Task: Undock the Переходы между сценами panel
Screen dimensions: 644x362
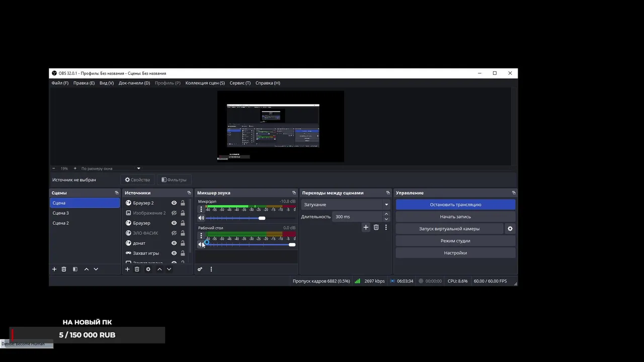Action: 388,193
